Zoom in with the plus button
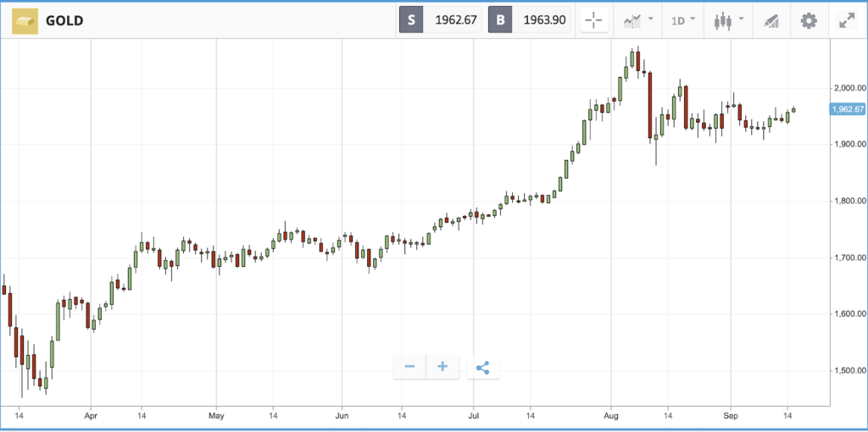 (442, 367)
